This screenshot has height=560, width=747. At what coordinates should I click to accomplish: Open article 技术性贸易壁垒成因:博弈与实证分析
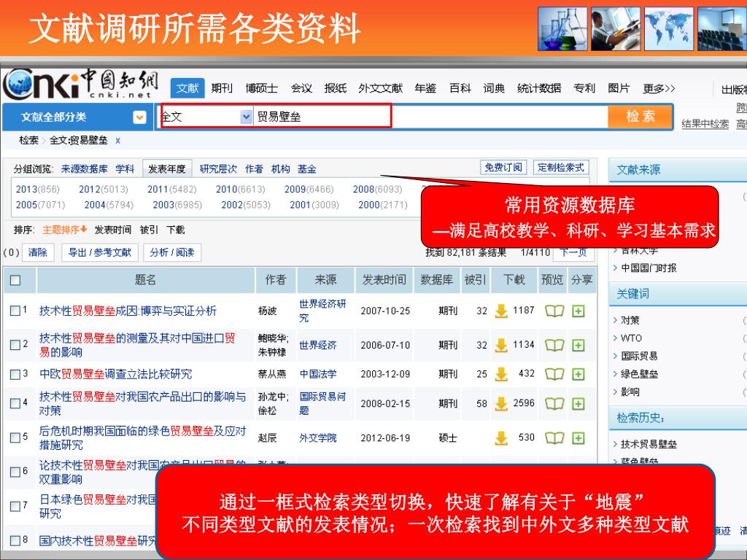tap(128, 311)
